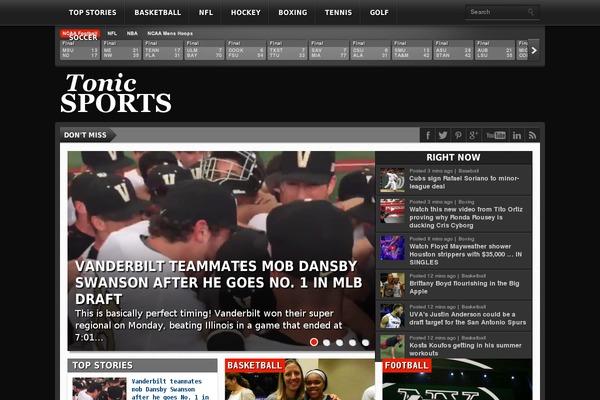The image size is (600, 400).
Task: Click the Kosta Koufos story thumbnail
Action: click(x=392, y=346)
